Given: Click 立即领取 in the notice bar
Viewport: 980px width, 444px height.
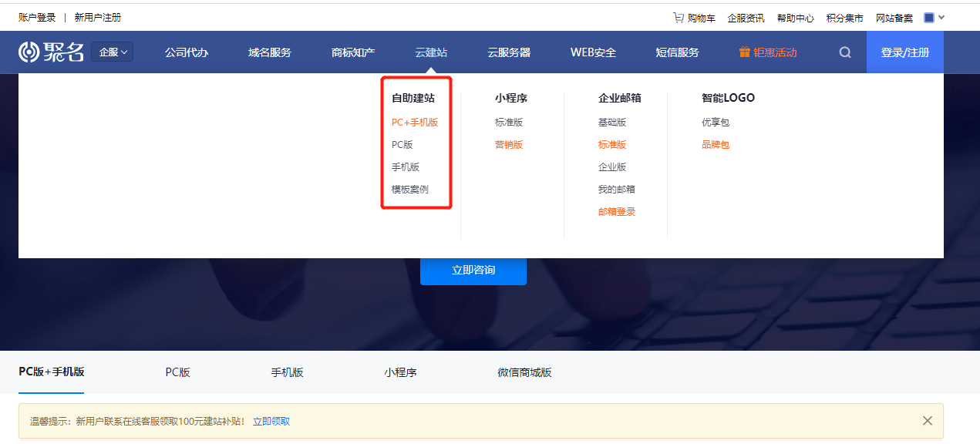Looking at the screenshot, I should coord(271,422).
